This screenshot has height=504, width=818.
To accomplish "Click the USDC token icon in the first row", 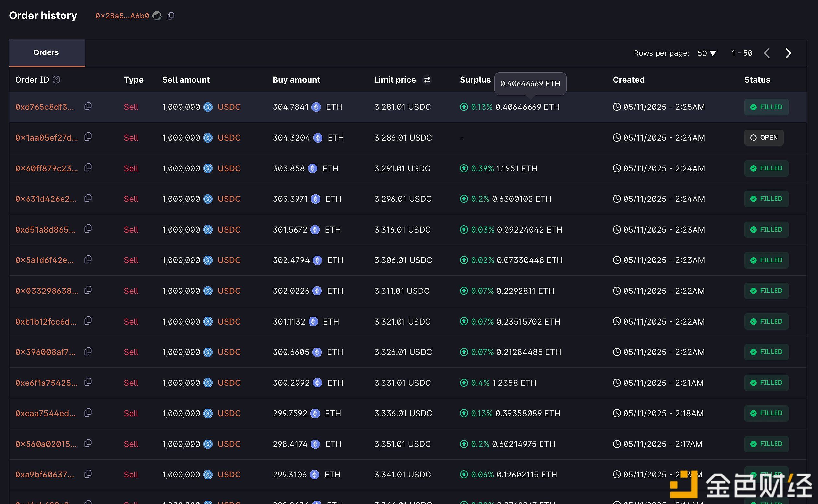I will pyautogui.click(x=208, y=107).
